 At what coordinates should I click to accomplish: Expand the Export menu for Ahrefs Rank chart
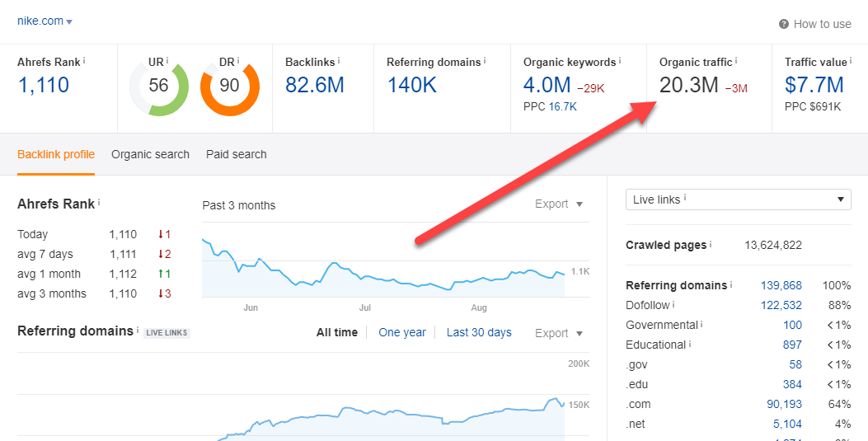[x=559, y=204]
